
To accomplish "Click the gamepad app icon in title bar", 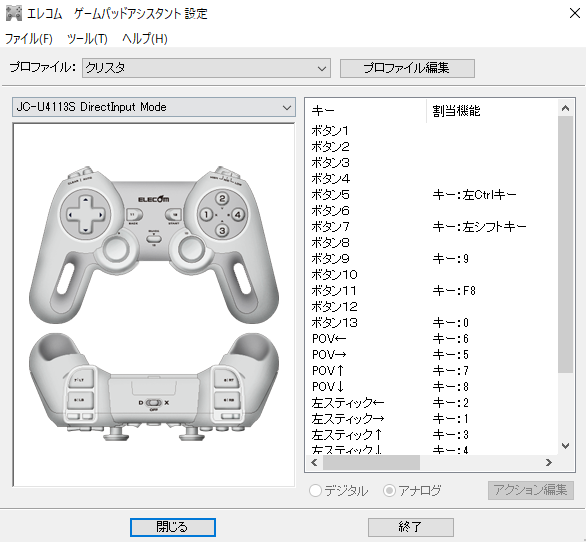I will tap(14, 13).
